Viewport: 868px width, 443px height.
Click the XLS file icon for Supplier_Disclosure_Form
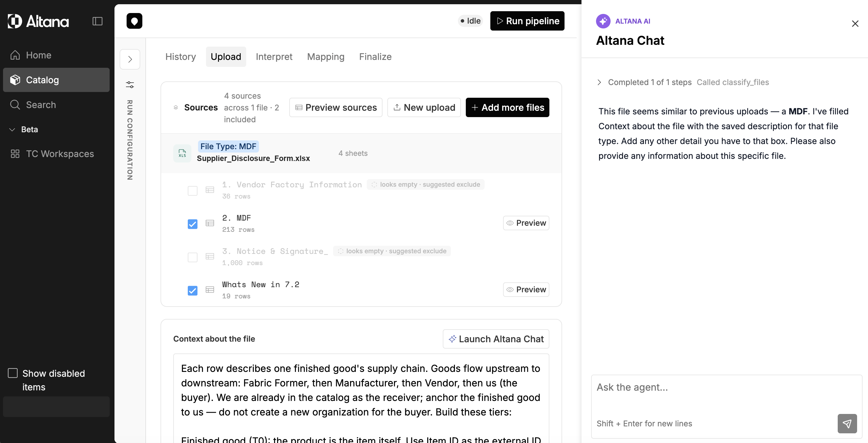(182, 153)
